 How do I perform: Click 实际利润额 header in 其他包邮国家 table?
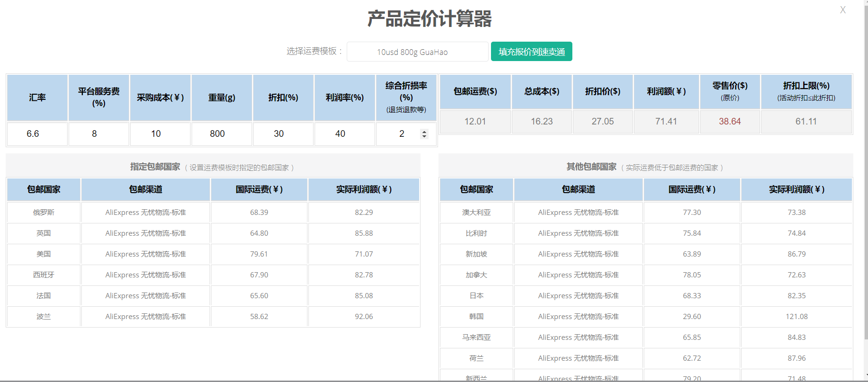[x=797, y=189]
